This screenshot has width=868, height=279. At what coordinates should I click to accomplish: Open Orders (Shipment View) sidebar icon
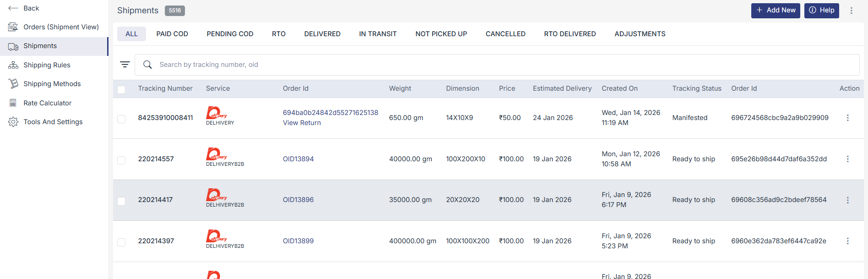point(13,27)
